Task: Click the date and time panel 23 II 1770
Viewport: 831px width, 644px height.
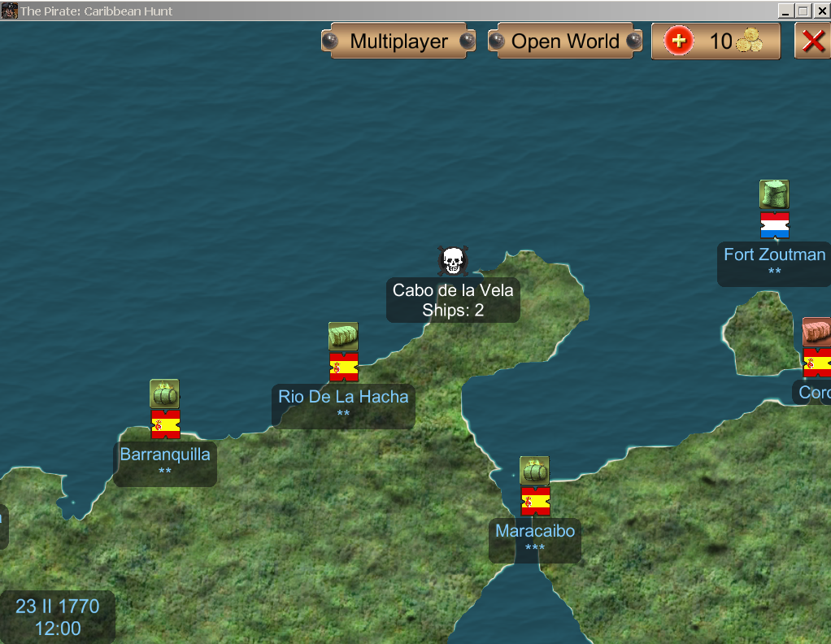Action: pos(57,617)
